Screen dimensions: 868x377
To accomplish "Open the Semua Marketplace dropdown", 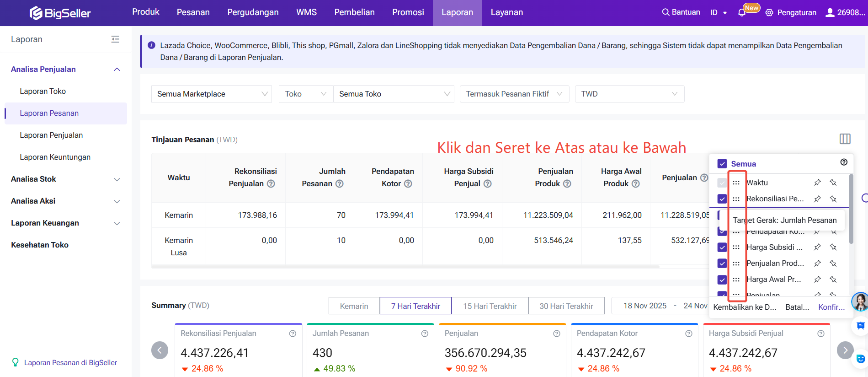I will 212,94.
